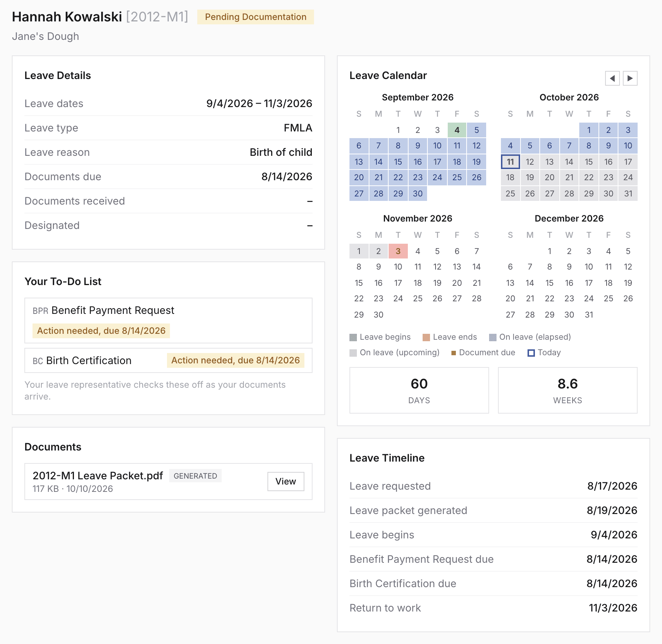Click the Today legend marker
This screenshot has height=644, width=662.
coord(531,353)
